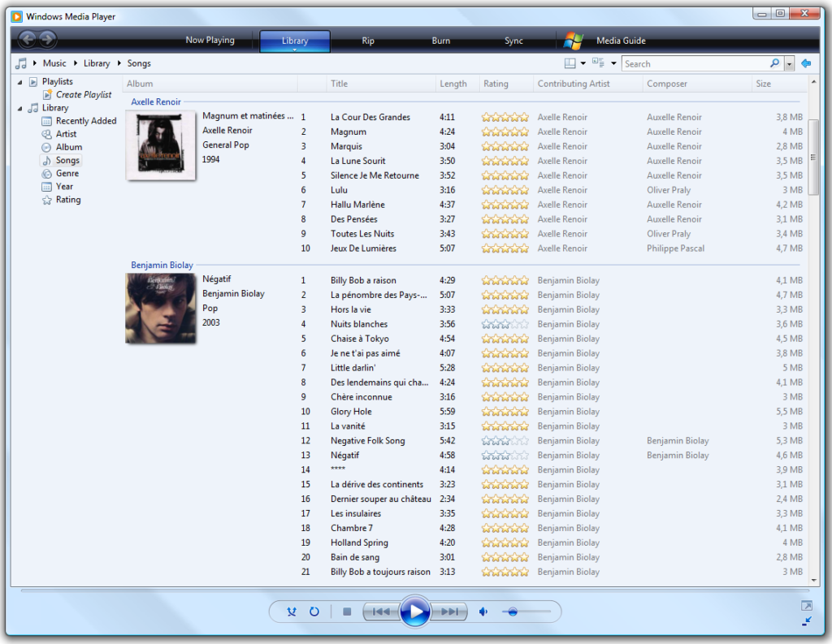
Task: Click the large Play button
Action: [415, 612]
